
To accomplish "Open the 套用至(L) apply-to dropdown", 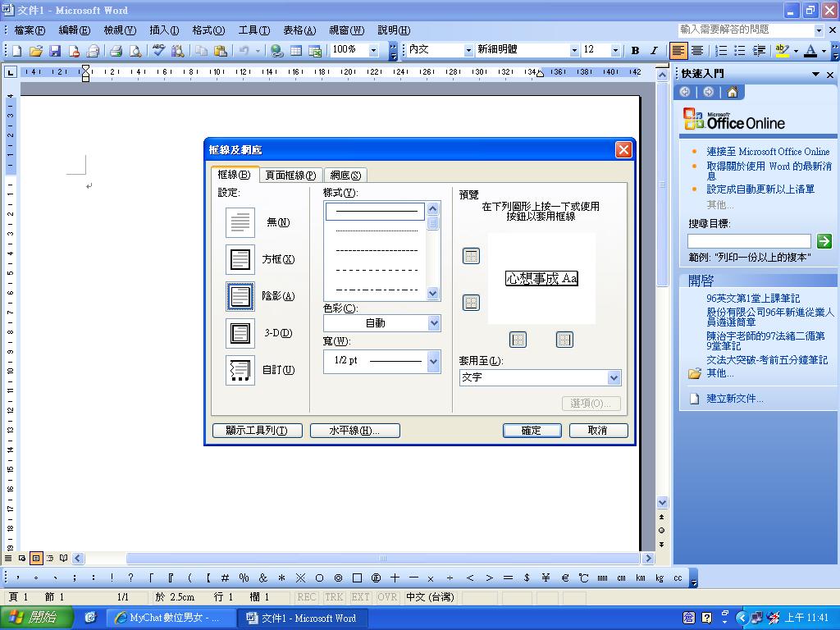I will [x=614, y=377].
